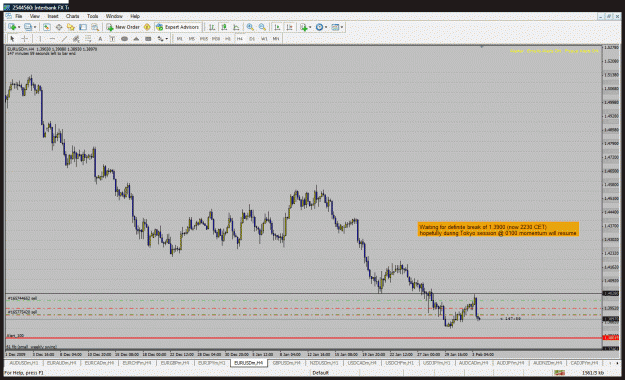Zoom in on the chart

(250, 27)
